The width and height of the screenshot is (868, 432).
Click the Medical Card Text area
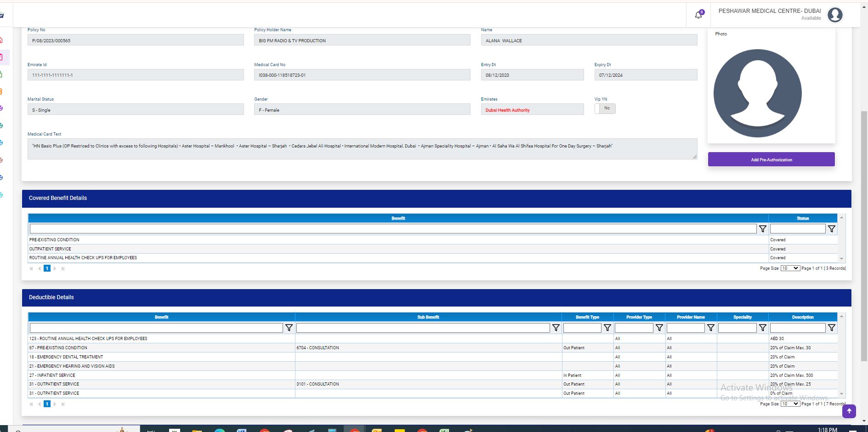(362, 149)
